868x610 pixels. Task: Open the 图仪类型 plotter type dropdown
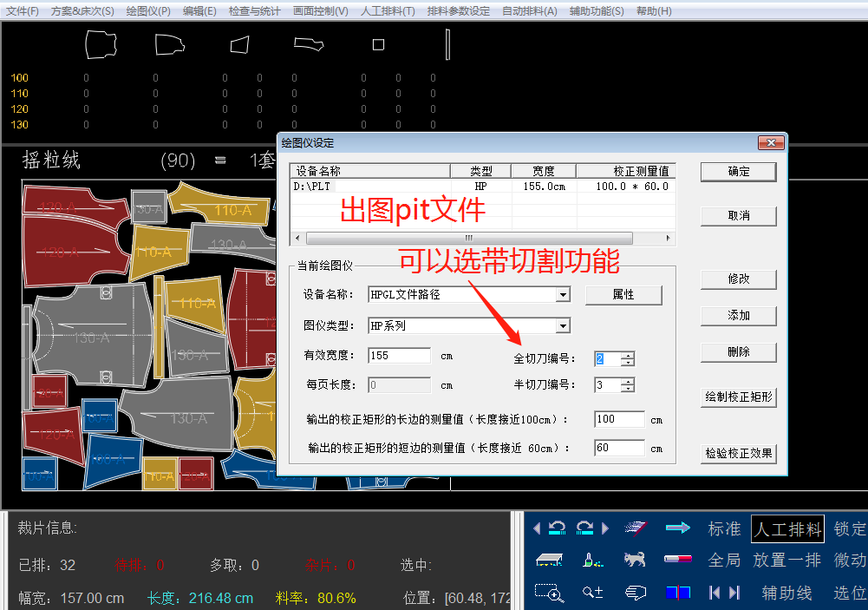(565, 325)
